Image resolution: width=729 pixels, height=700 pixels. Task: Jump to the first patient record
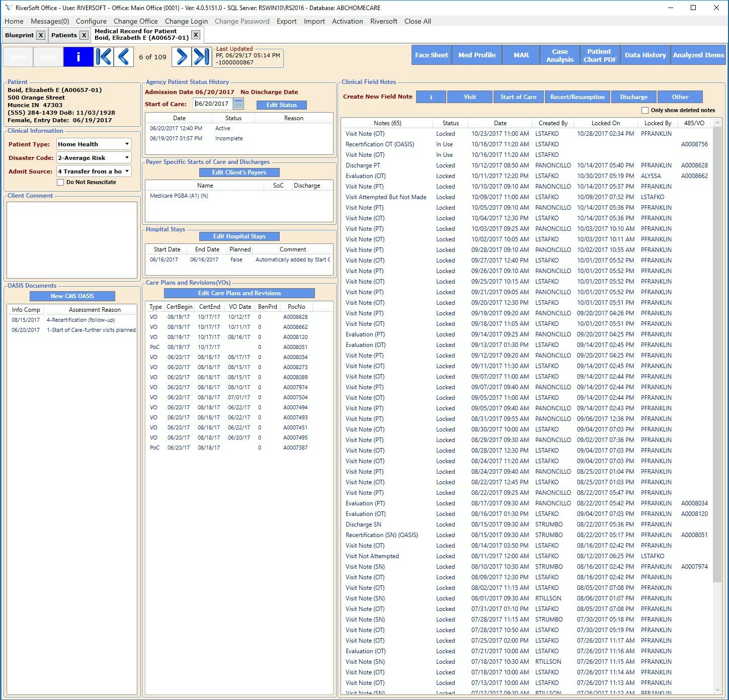[x=104, y=57]
